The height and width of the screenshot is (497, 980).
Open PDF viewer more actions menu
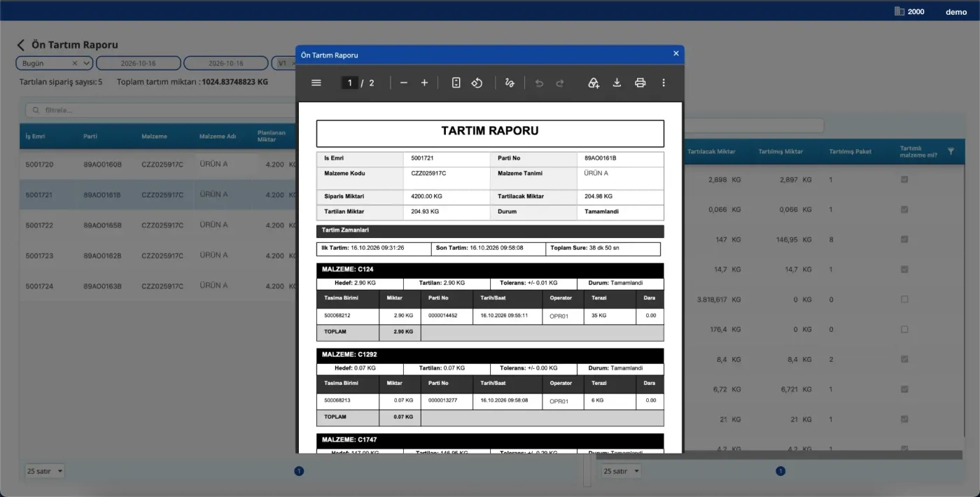(664, 83)
